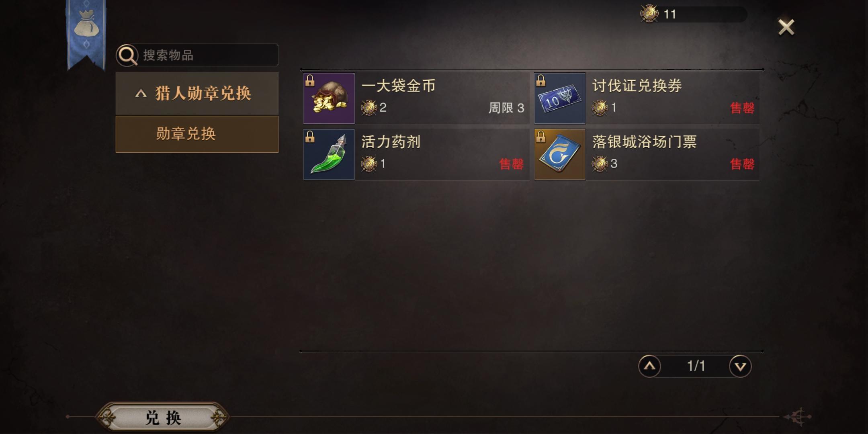Select the 活力药剂 green potion icon
The width and height of the screenshot is (868, 434).
coord(329,154)
